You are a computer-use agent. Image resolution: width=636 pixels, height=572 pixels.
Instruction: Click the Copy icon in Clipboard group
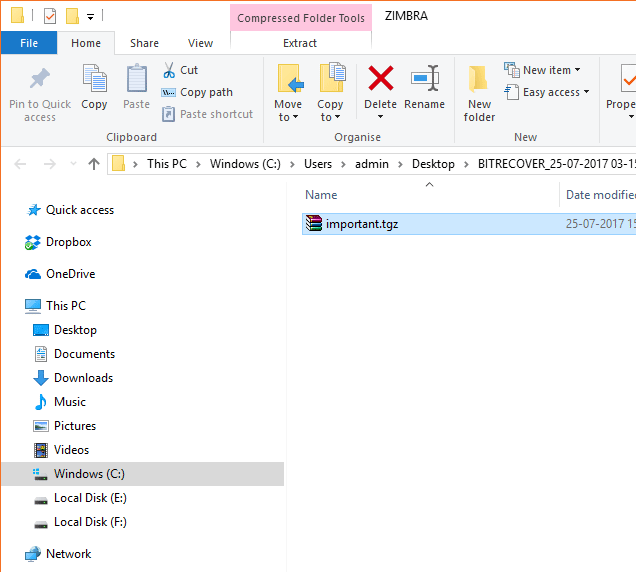click(94, 78)
